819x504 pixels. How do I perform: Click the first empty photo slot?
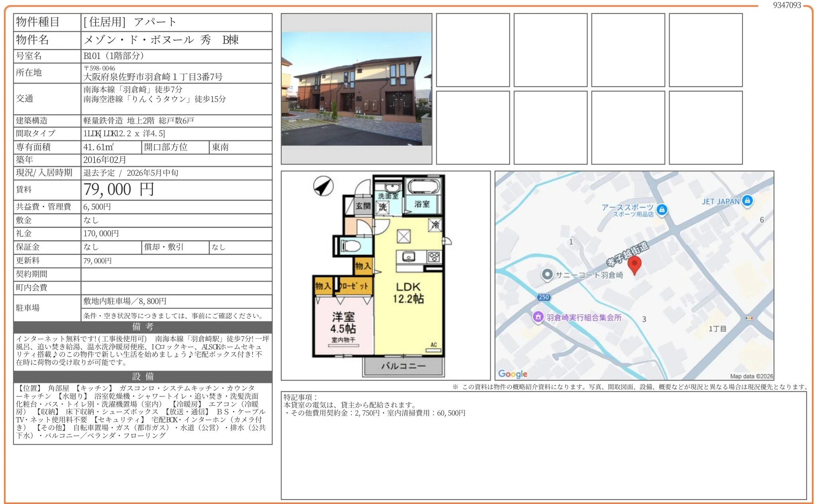coord(472,50)
